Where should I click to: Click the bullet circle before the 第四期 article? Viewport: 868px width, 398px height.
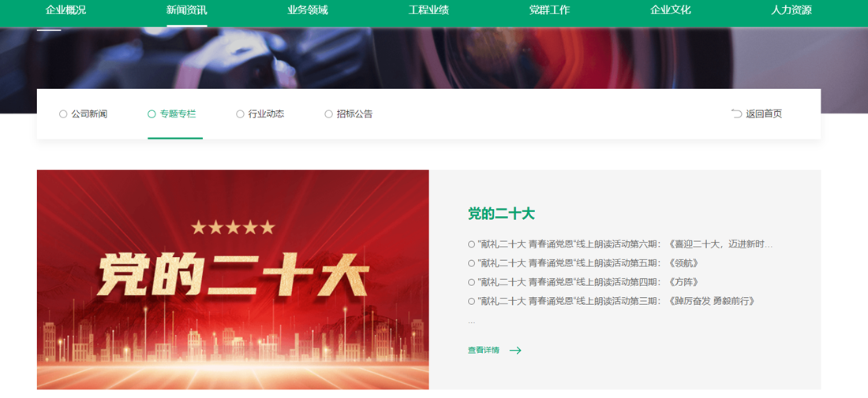(x=471, y=282)
